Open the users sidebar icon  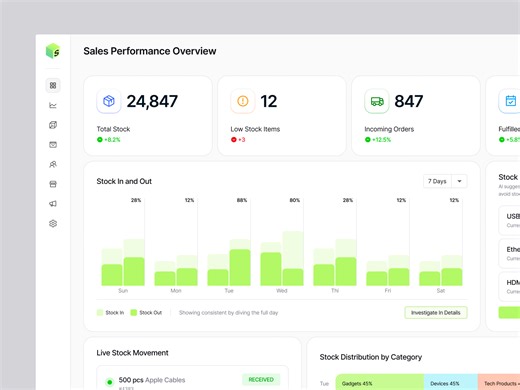[x=53, y=164]
